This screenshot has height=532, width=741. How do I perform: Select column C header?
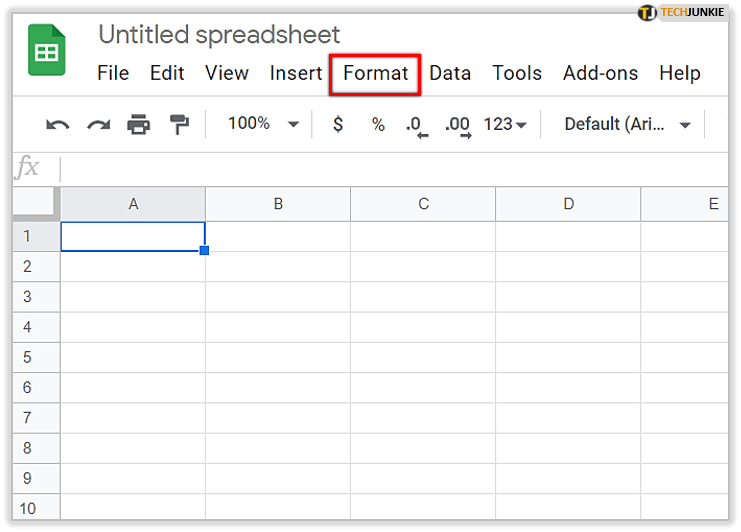423,204
